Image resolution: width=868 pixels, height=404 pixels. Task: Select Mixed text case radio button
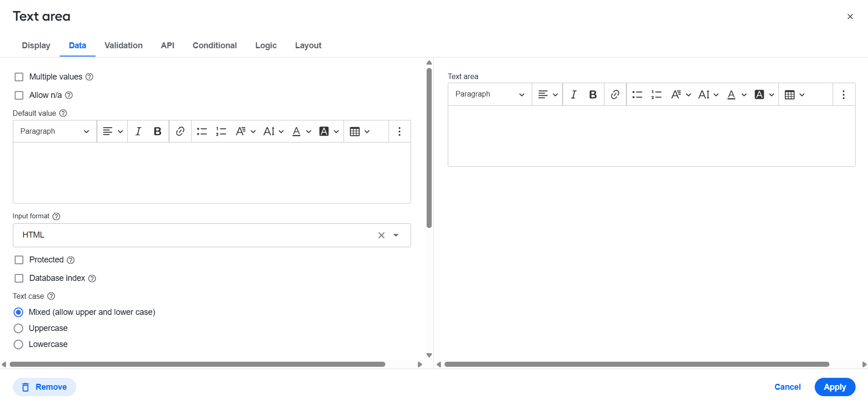pyautogui.click(x=18, y=312)
